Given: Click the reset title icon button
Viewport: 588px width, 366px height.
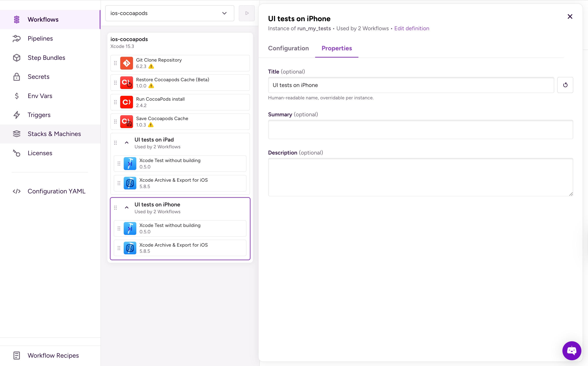Looking at the screenshot, I should tap(565, 85).
